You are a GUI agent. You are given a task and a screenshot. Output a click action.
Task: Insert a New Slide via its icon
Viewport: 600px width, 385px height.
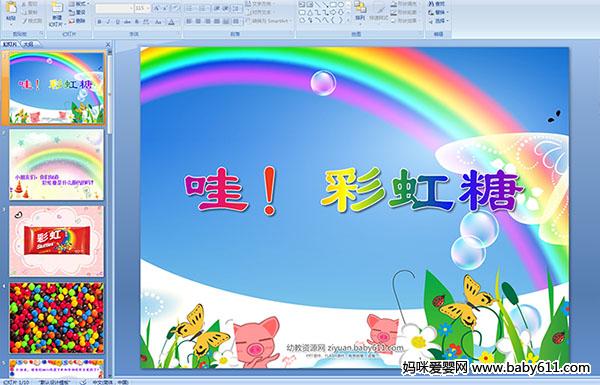57,8
